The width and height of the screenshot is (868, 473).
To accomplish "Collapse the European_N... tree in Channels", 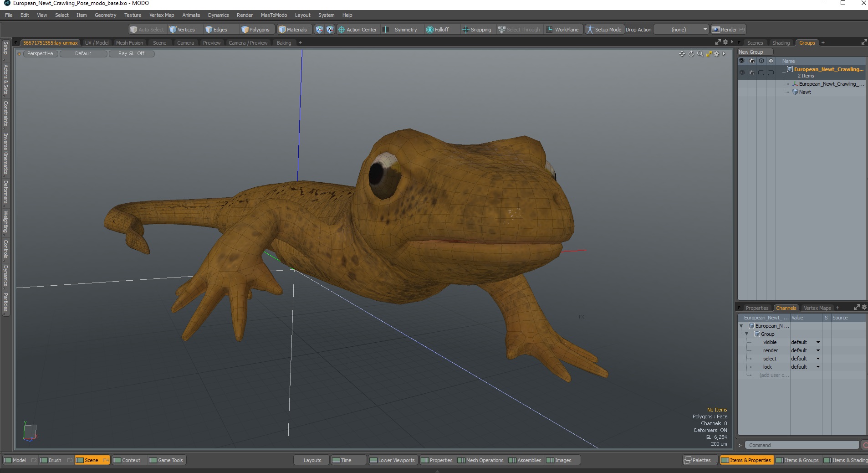I will click(x=741, y=326).
